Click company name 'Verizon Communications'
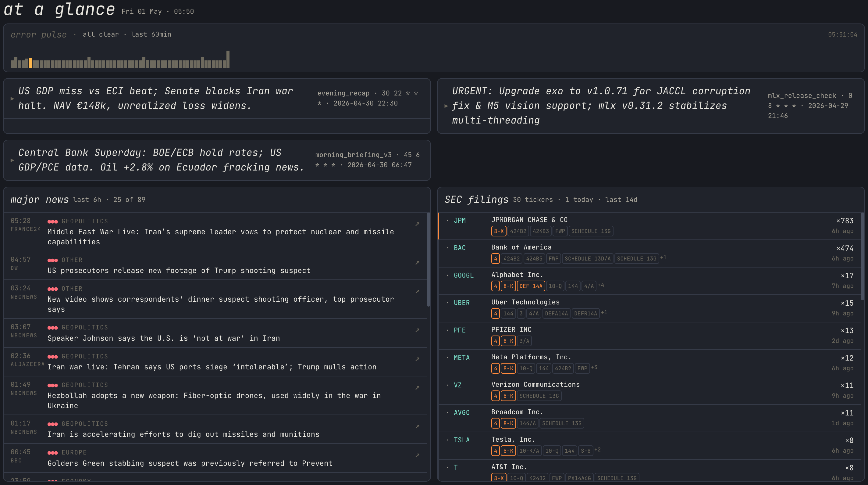 pyautogui.click(x=535, y=385)
